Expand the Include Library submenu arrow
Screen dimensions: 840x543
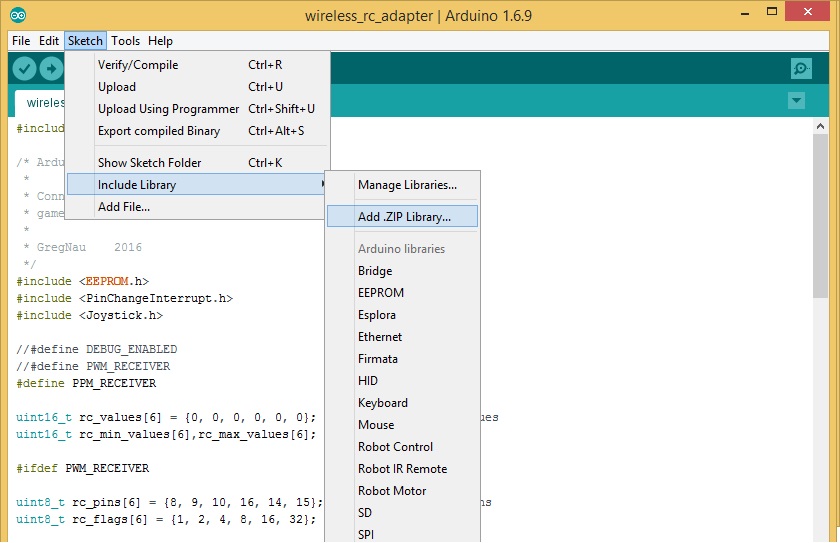(x=322, y=184)
